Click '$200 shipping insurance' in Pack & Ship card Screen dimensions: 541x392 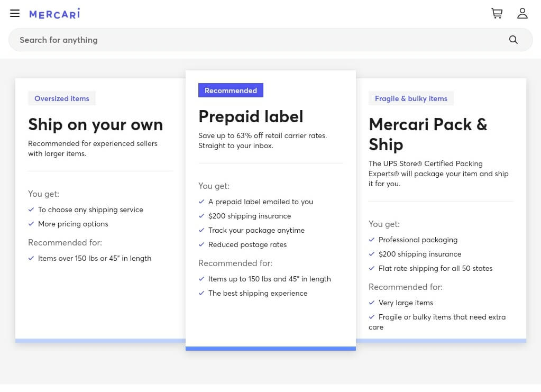coord(419,254)
